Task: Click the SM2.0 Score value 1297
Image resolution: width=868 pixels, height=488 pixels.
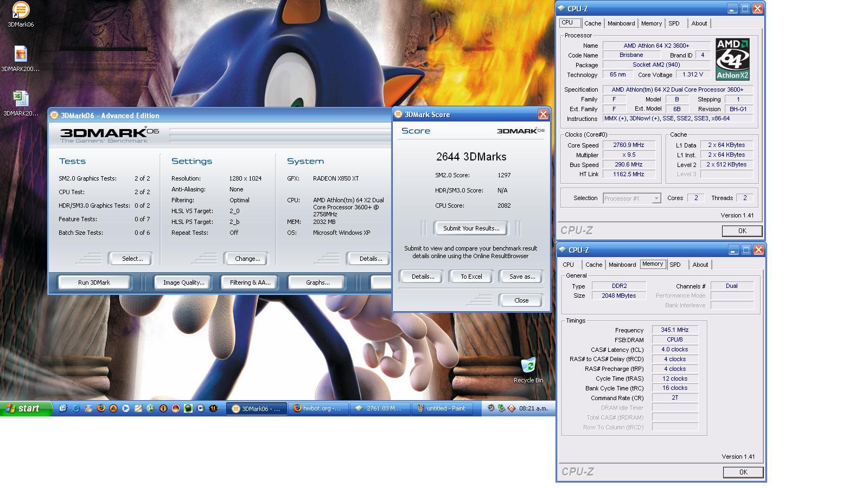Action: pyautogui.click(x=503, y=175)
